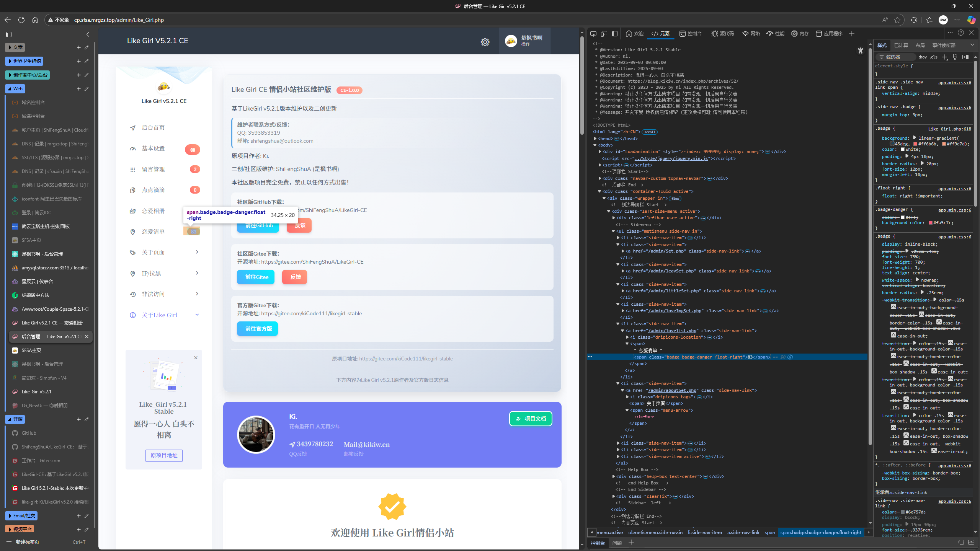Viewport: 980px width, 551px height.
Task: Toggle the :hov element state button
Action: click(923, 57)
